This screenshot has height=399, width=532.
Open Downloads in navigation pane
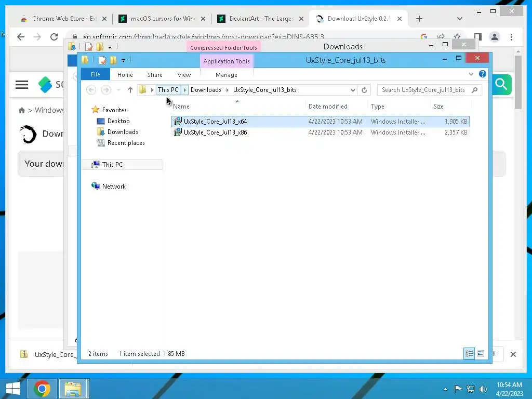[123, 131]
